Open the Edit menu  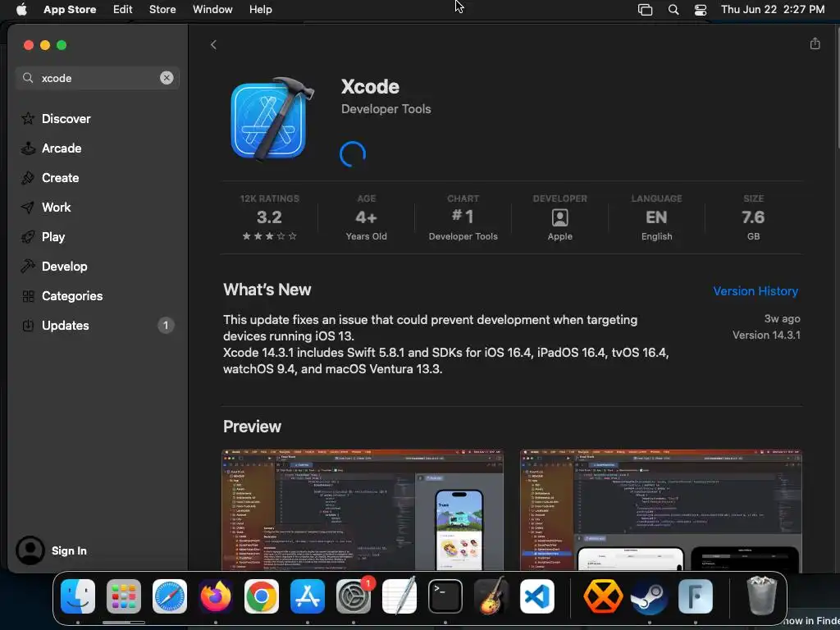click(123, 9)
